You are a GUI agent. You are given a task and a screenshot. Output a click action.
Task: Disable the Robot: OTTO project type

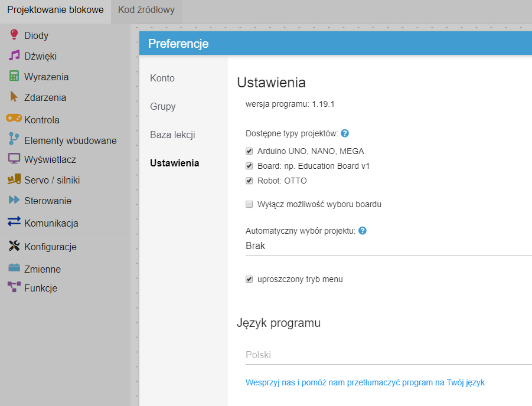[249, 181]
